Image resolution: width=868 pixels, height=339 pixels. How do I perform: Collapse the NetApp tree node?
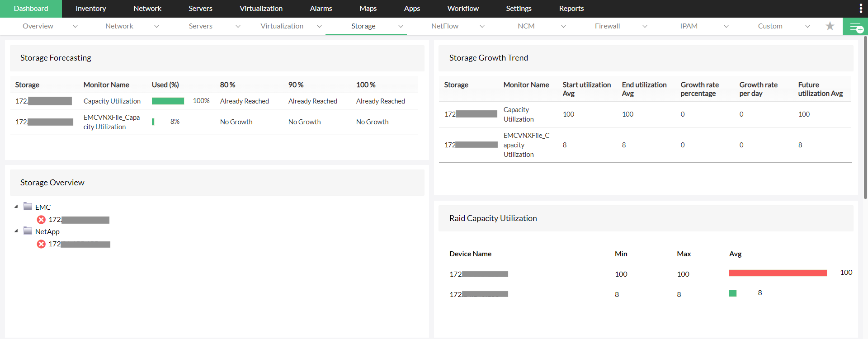click(x=16, y=231)
